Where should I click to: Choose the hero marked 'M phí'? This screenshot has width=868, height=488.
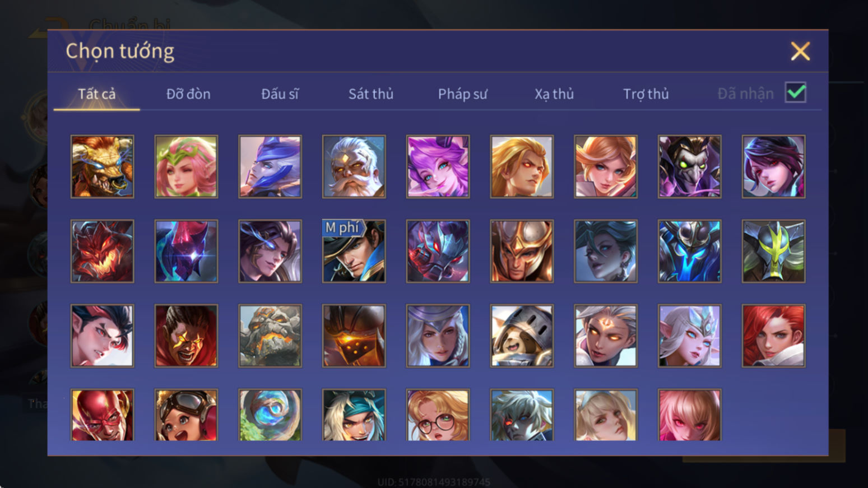[x=354, y=251]
